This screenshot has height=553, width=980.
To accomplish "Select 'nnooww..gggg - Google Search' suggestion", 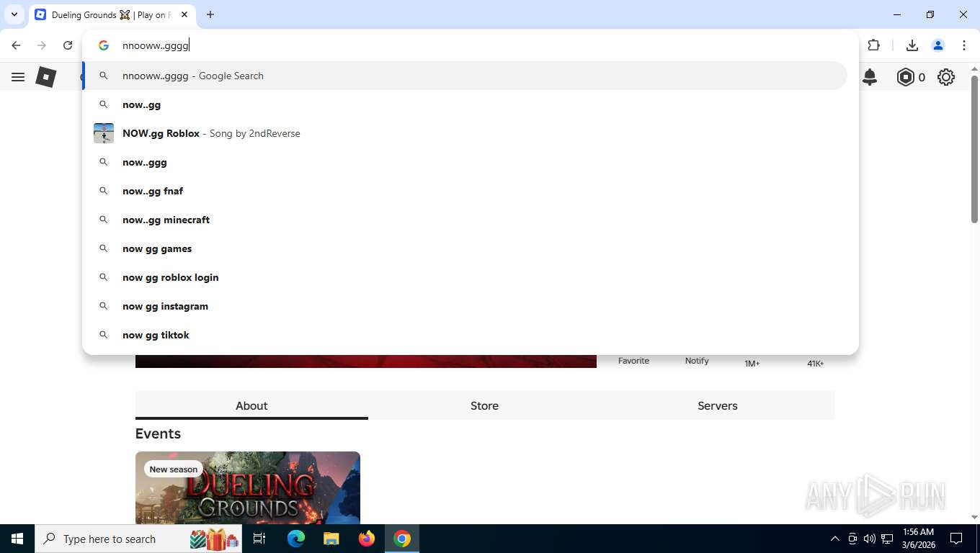I will pos(465,76).
